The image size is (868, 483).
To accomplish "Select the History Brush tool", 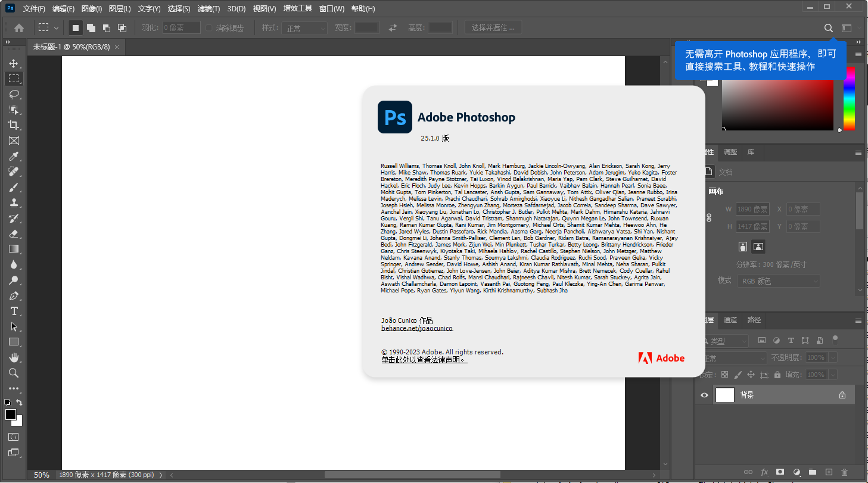I will tap(14, 218).
